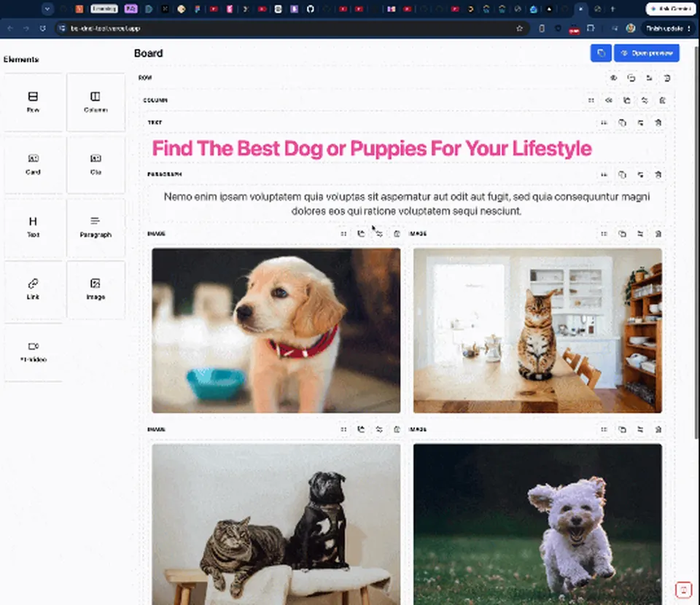Open settings of the puppy image block

(379, 234)
